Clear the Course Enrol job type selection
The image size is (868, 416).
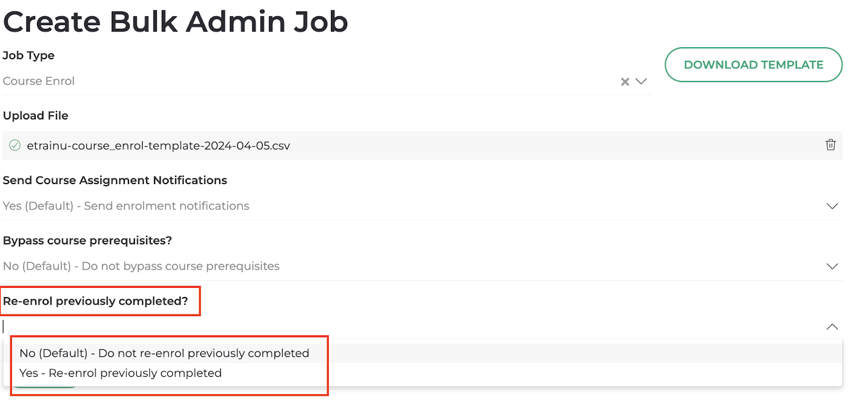(x=625, y=81)
